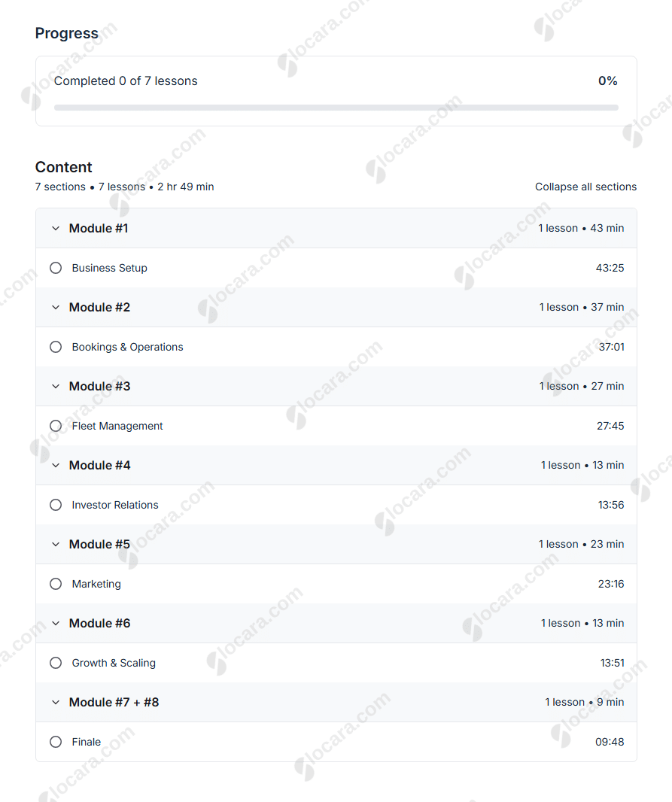This screenshot has width=672, height=802.
Task: Click the Collapse all sections link
Action: (585, 187)
